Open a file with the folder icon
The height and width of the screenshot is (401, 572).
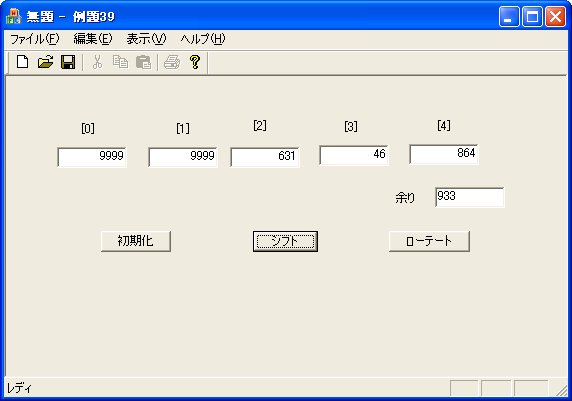45,62
